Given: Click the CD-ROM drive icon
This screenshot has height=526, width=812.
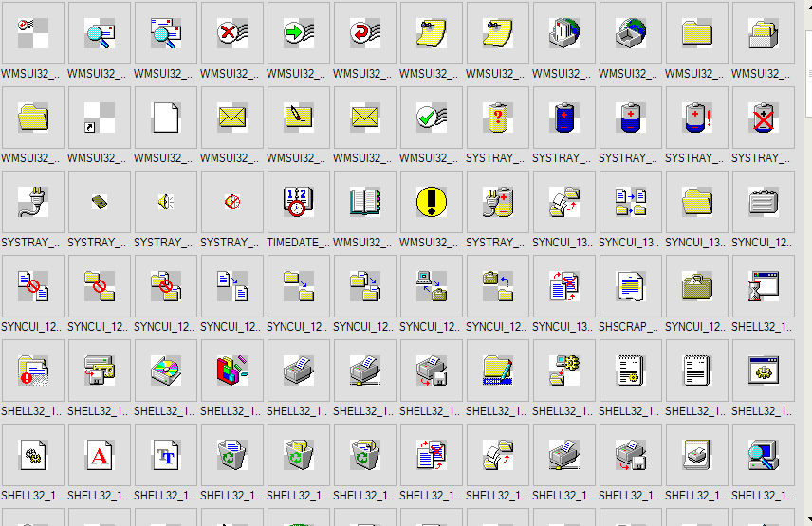Looking at the screenshot, I should 166,371.
